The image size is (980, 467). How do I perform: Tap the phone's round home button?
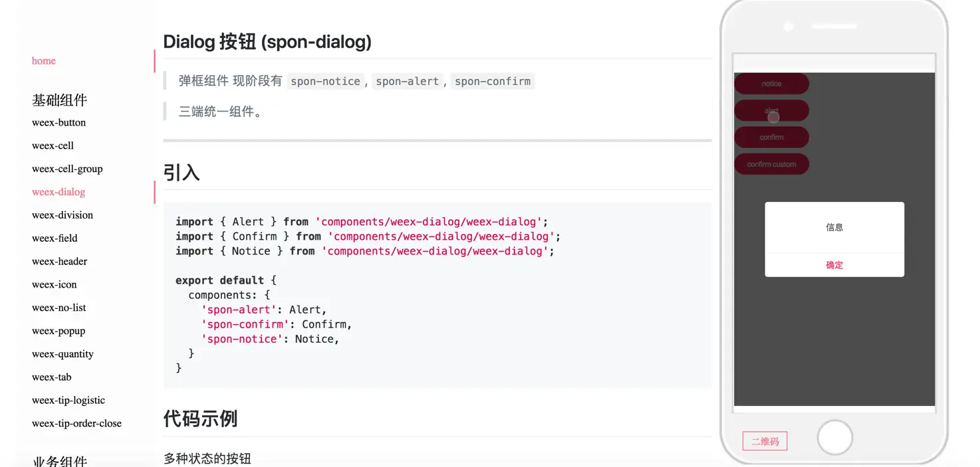[834, 438]
